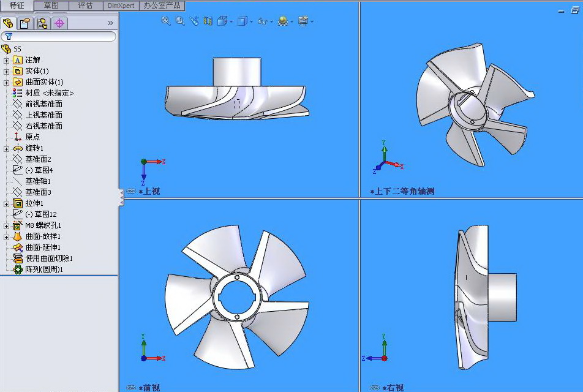The height and width of the screenshot is (392, 583).
Task: Click the SS part icon at tree top
Action: 6,49
